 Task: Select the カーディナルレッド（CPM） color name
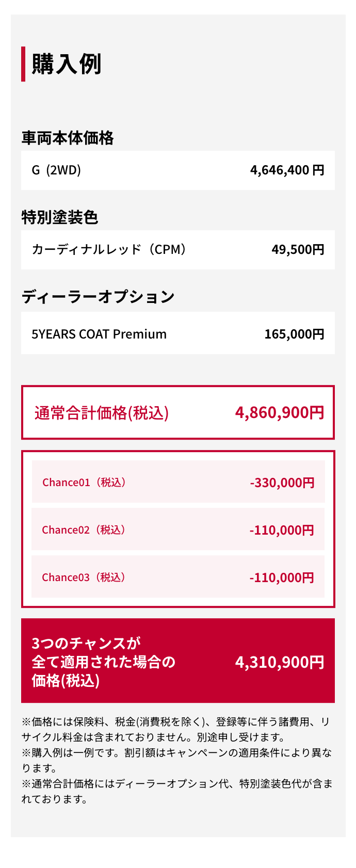[x=109, y=250]
